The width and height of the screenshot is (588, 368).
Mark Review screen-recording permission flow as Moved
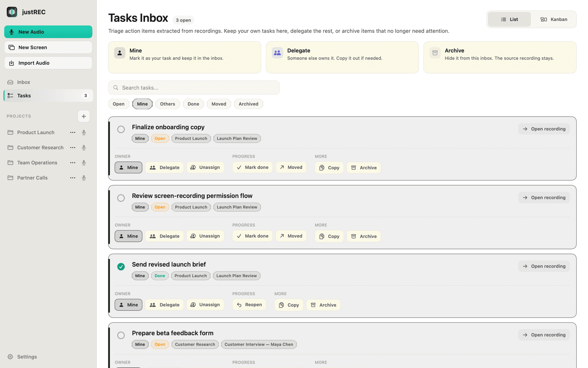coord(291,236)
